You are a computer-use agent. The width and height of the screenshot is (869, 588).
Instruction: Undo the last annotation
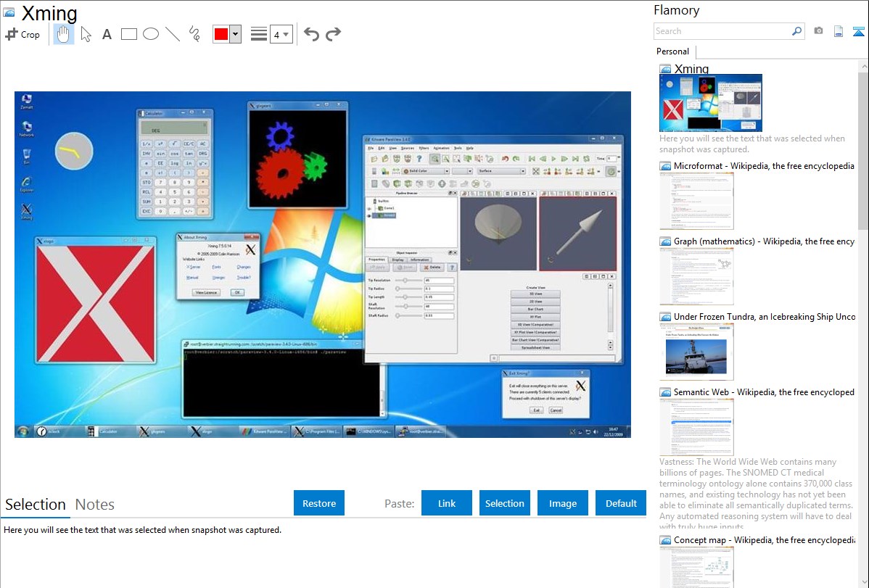311,34
